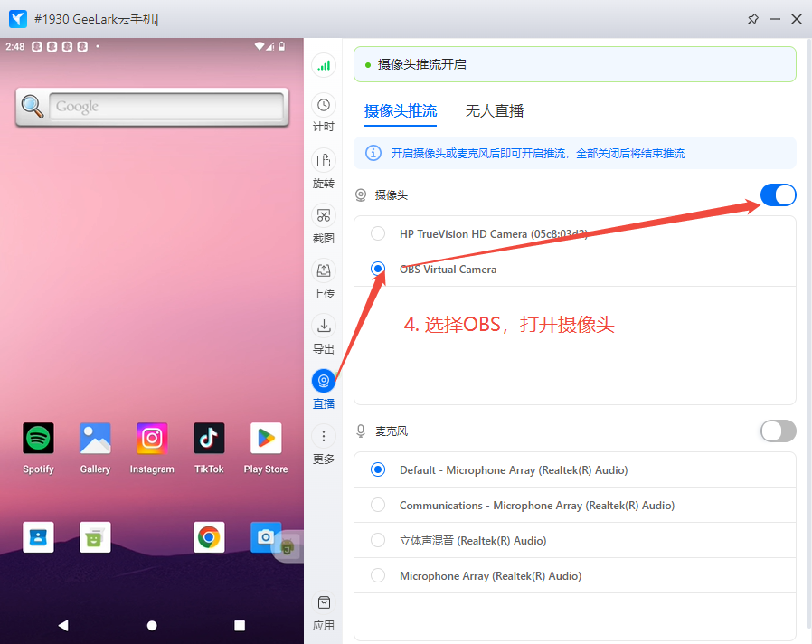Click the 麦克风 section label

(x=391, y=431)
